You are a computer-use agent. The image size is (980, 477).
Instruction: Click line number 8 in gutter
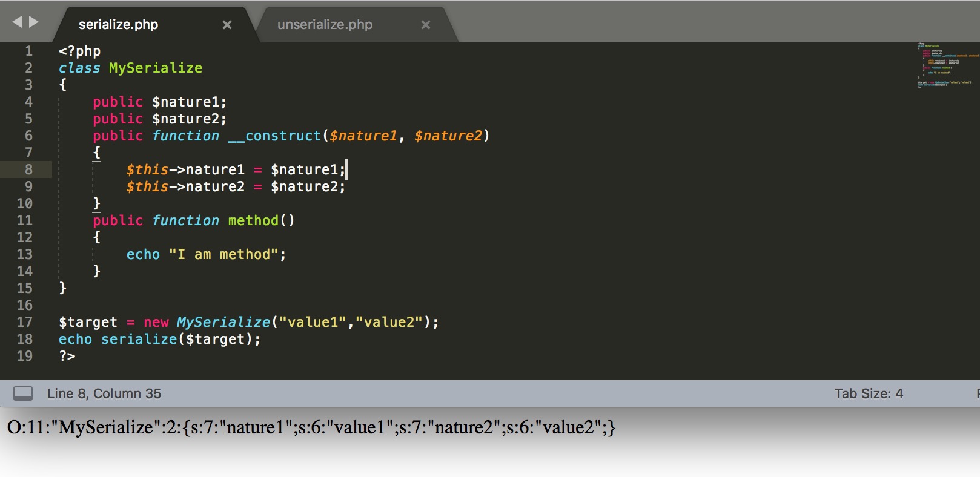point(28,169)
